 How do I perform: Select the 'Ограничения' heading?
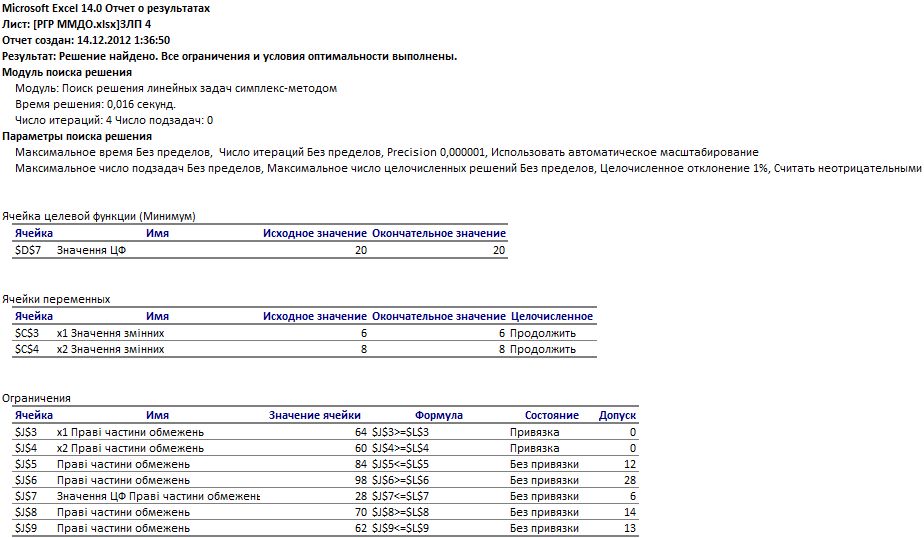coord(36,398)
